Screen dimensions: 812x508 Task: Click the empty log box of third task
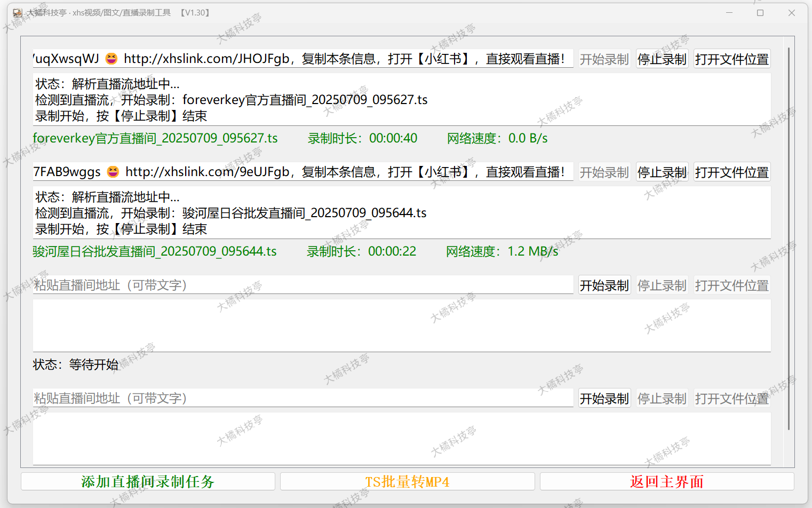(x=402, y=326)
